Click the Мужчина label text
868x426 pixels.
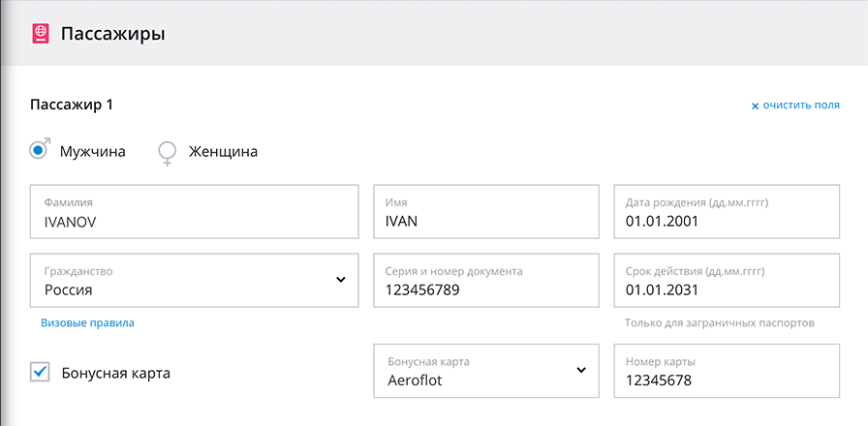92,152
